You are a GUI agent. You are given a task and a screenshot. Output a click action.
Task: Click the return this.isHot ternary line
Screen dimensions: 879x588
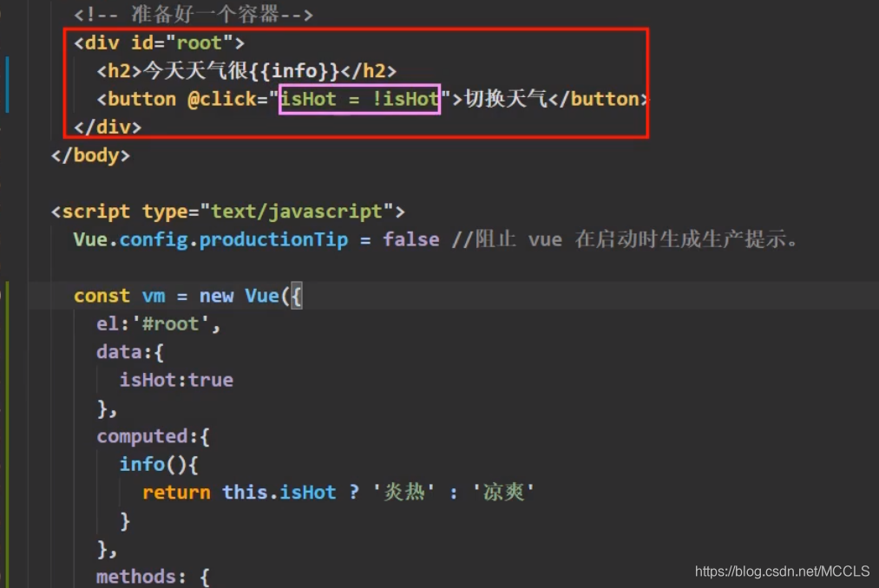click(x=338, y=492)
